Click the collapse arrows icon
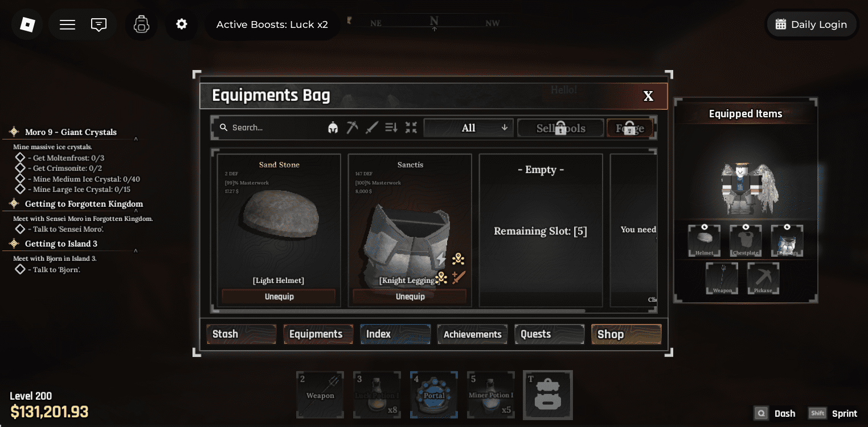The height and width of the screenshot is (427, 868). pos(411,128)
